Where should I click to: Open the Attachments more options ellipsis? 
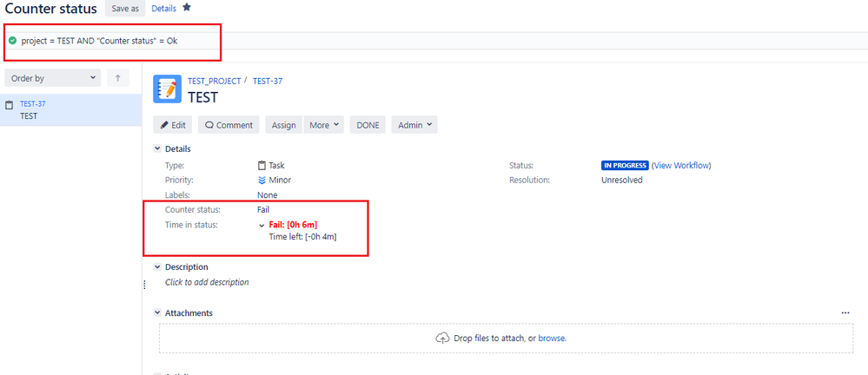(845, 312)
